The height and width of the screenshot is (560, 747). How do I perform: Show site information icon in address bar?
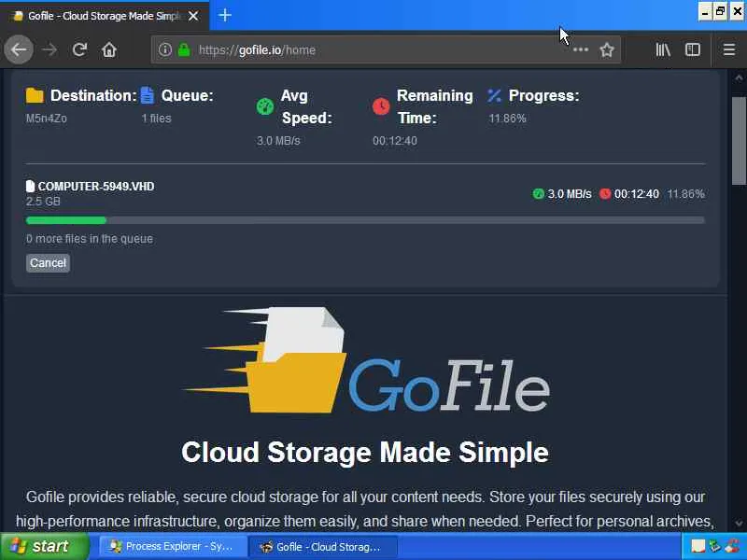point(165,49)
